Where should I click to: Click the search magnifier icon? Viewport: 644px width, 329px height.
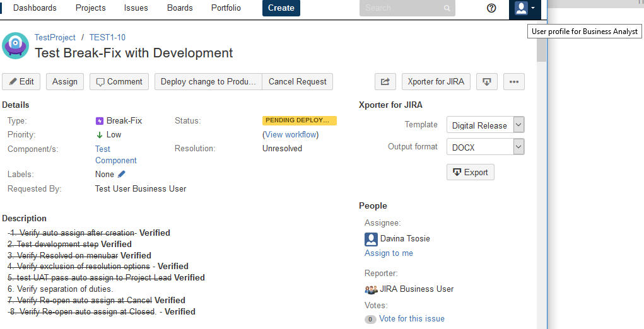tap(447, 8)
